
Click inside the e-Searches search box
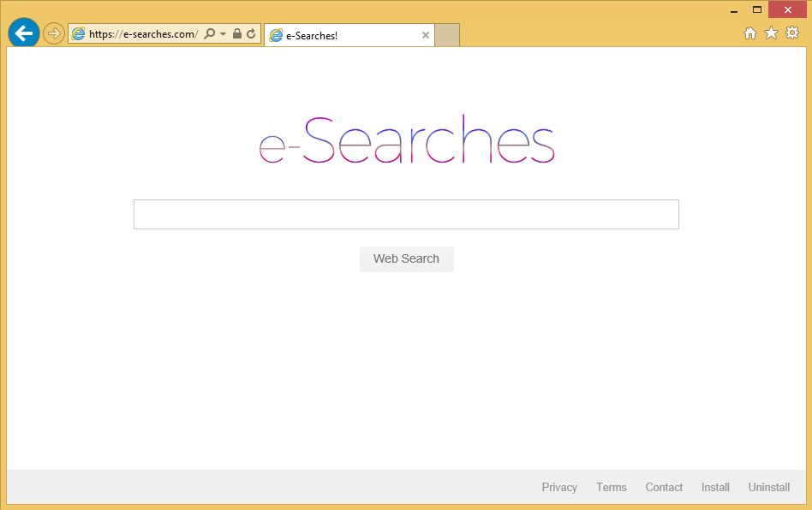click(x=406, y=215)
